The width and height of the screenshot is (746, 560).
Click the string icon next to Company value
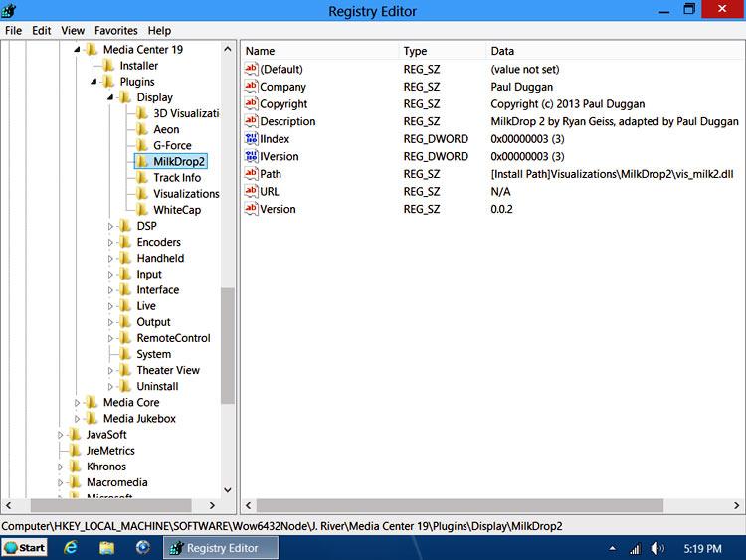point(251,87)
